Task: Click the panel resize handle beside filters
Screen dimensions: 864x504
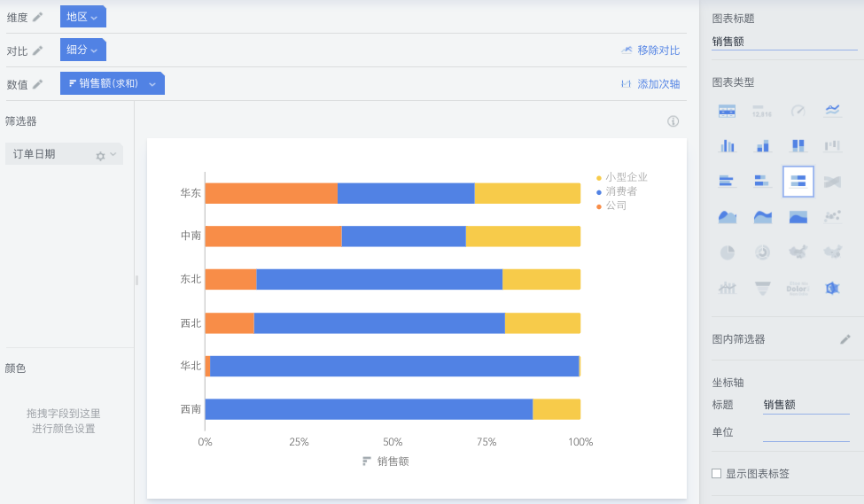Action: (136, 281)
